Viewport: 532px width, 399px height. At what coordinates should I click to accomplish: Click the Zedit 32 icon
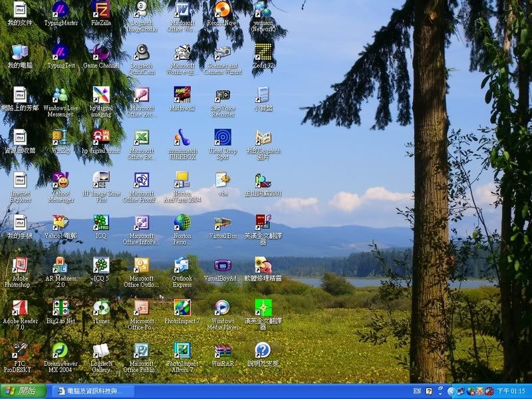tap(263, 52)
